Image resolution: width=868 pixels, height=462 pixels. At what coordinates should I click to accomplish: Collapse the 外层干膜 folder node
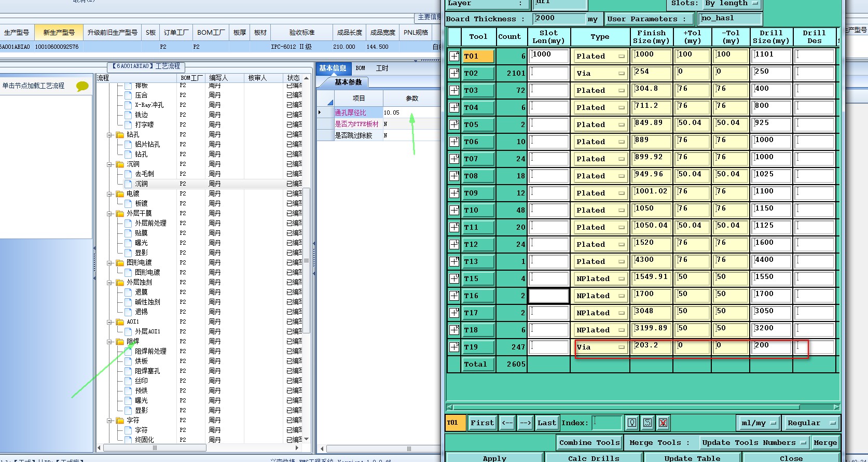point(110,214)
